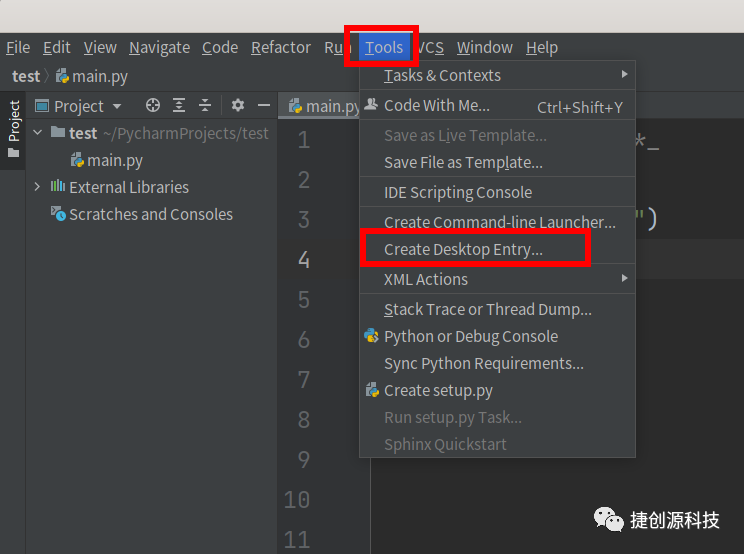744x554 pixels.
Task: Click the vertical Project tool window tab
Action: pyautogui.click(x=14, y=129)
